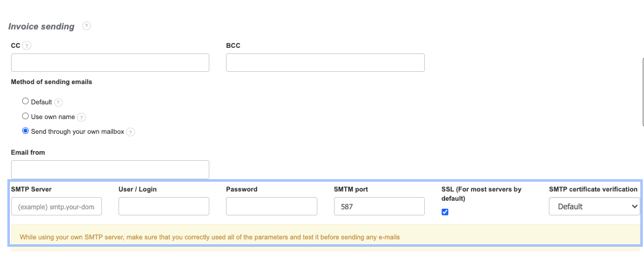Uncheck the SSL checkbox
Viewport: 644px width, 267px height.
point(445,212)
